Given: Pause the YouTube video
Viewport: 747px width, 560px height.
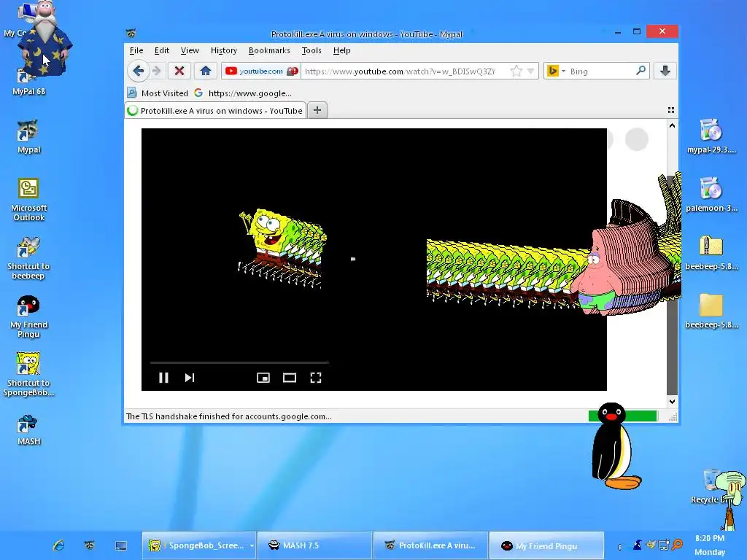Looking at the screenshot, I should (163, 378).
